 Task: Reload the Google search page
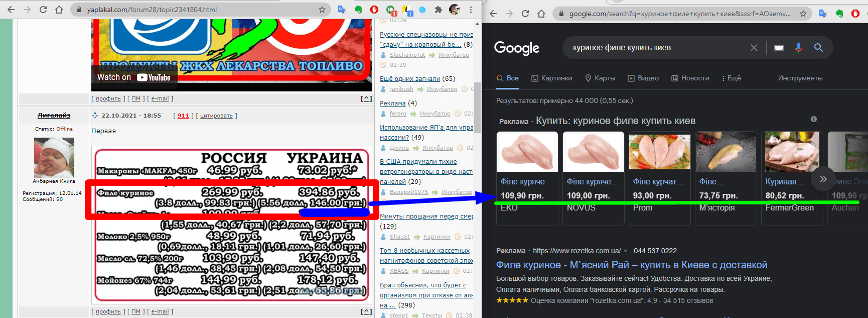pyautogui.click(x=525, y=14)
